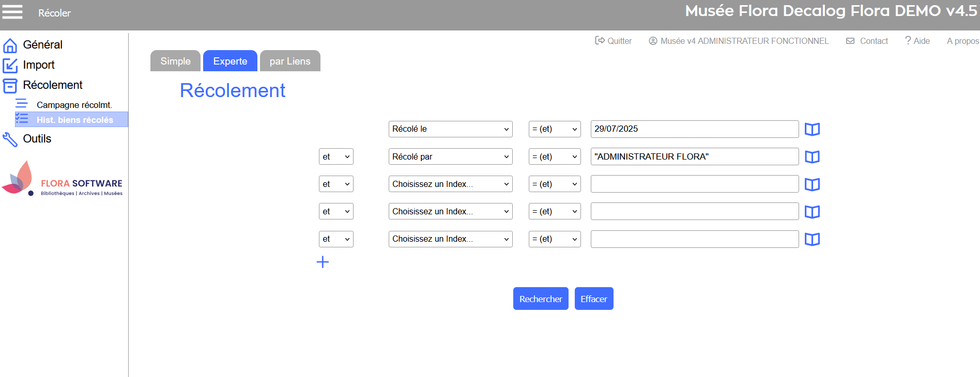Screen dimensions: 980x377
Task: Switch to the par Liens tab
Action: click(x=290, y=61)
